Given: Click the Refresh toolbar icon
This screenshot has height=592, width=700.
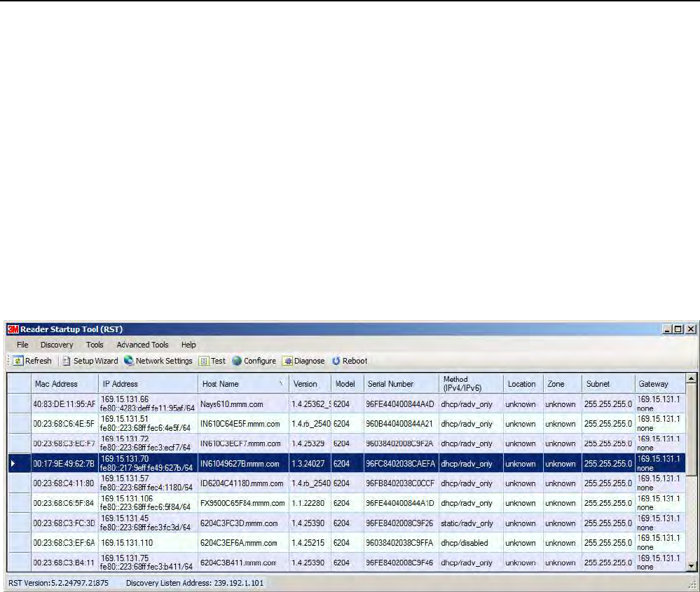Looking at the screenshot, I should pos(18,361).
